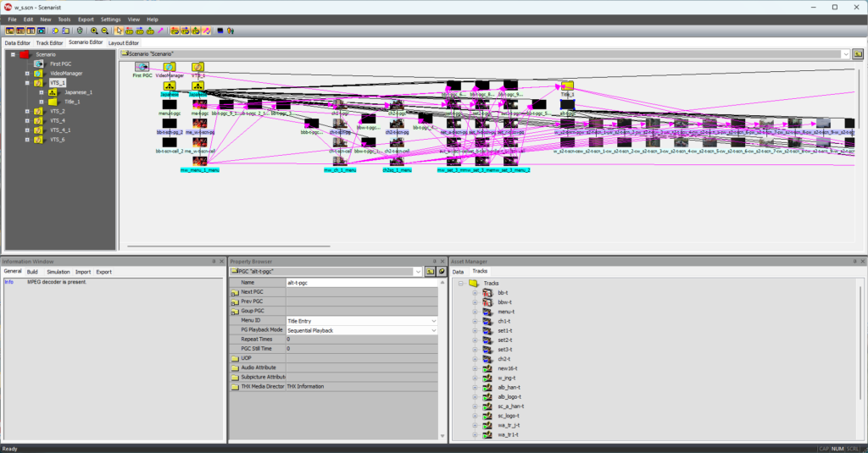Image resolution: width=868 pixels, height=453 pixels.
Task: Expand the VideoManager tree node
Action: click(27, 73)
